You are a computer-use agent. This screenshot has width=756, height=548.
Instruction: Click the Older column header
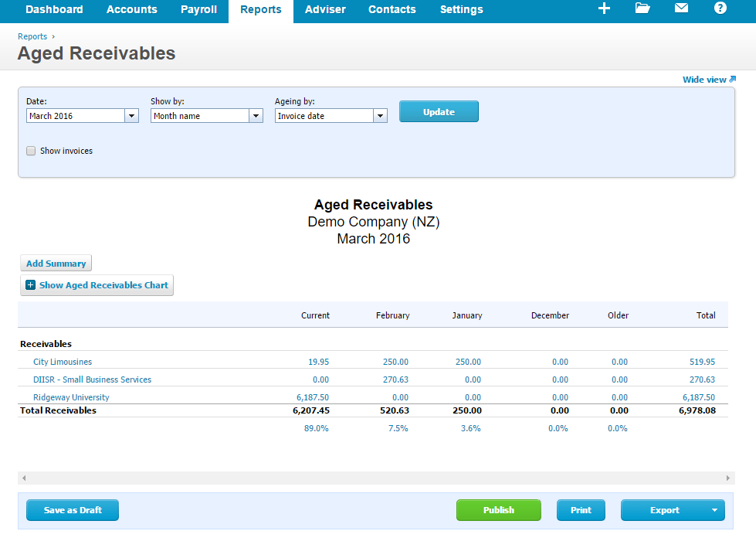click(x=618, y=315)
